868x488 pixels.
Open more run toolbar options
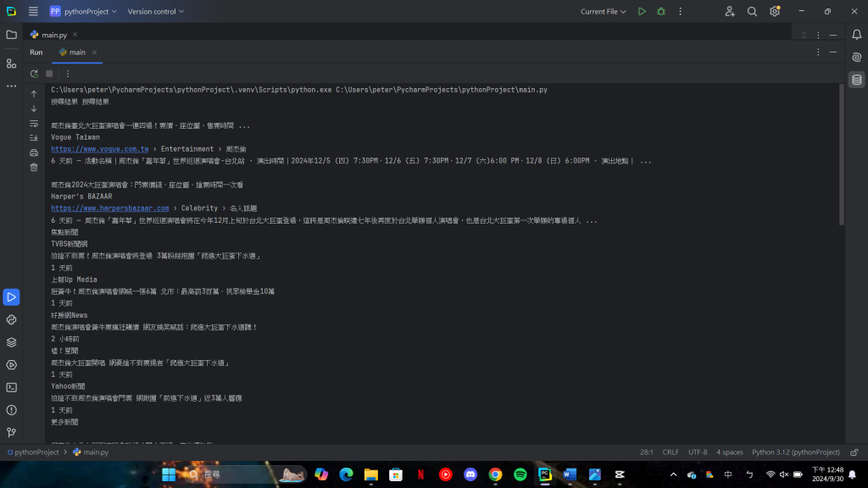(x=68, y=74)
